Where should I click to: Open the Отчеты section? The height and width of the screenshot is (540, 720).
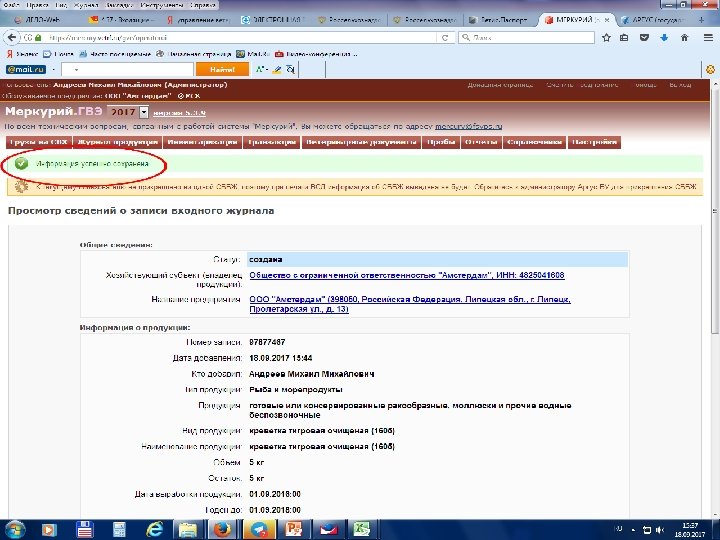481,142
